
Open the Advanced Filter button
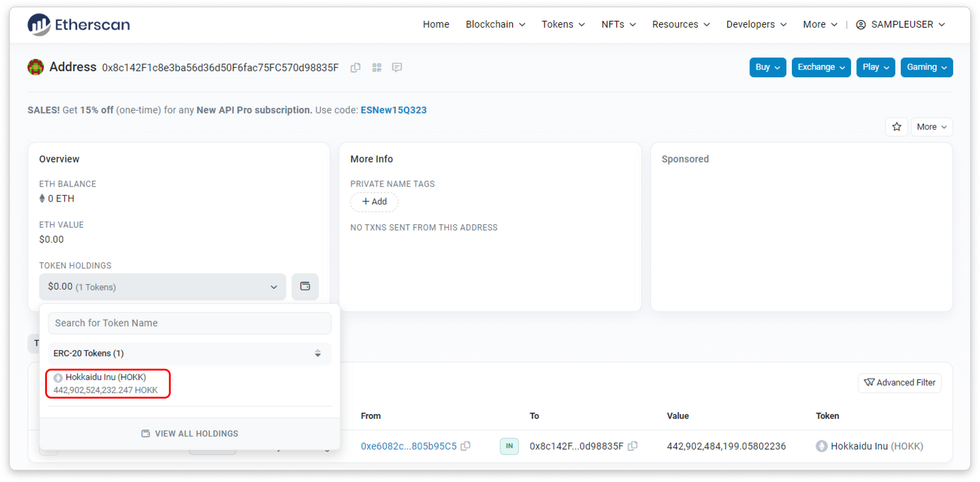899,383
